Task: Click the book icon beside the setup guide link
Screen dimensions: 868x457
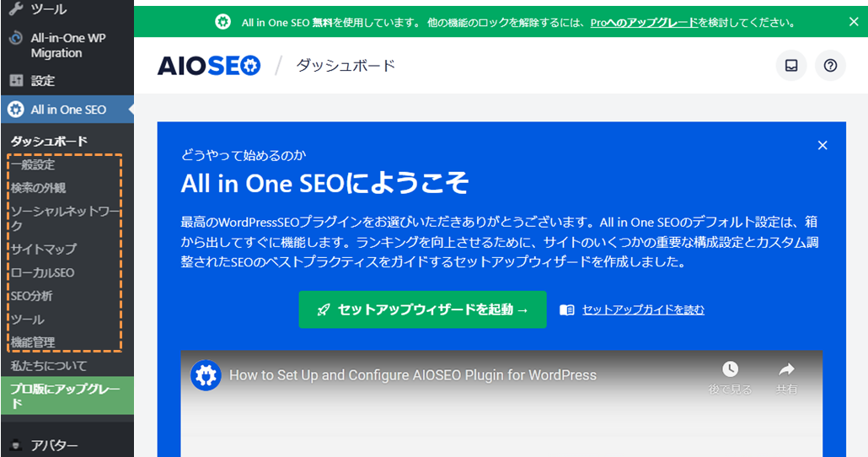Action: coord(567,309)
